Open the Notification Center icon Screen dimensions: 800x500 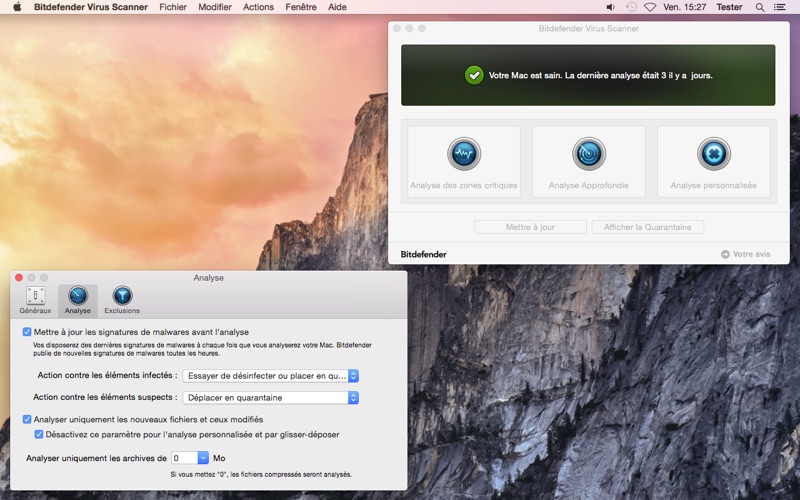coord(780,7)
